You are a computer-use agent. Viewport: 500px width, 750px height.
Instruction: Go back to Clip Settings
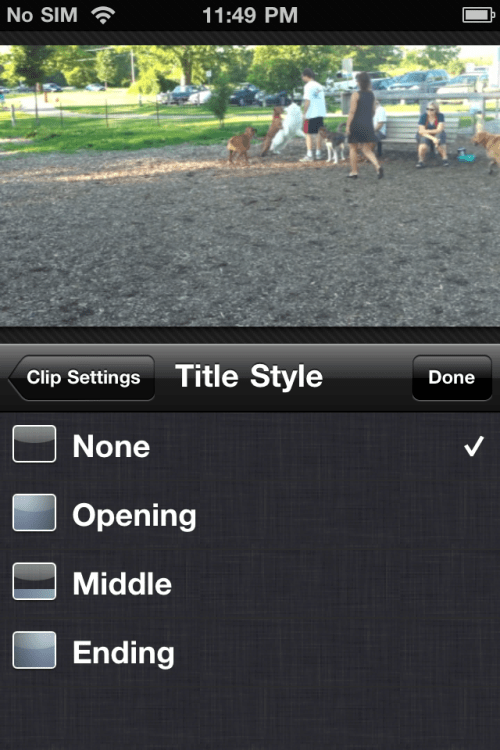coord(81,377)
